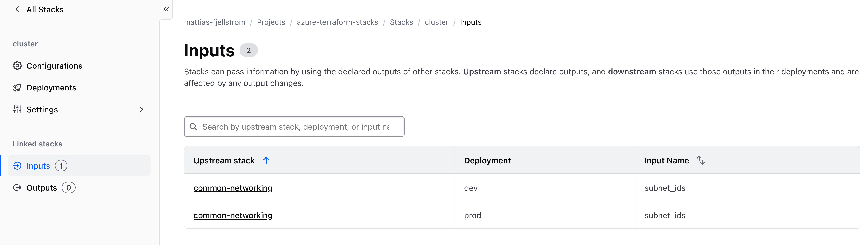The height and width of the screenshot is (245, 868).
Task: Click the Outputs exit-arrow icon
Action: point(17,188)
